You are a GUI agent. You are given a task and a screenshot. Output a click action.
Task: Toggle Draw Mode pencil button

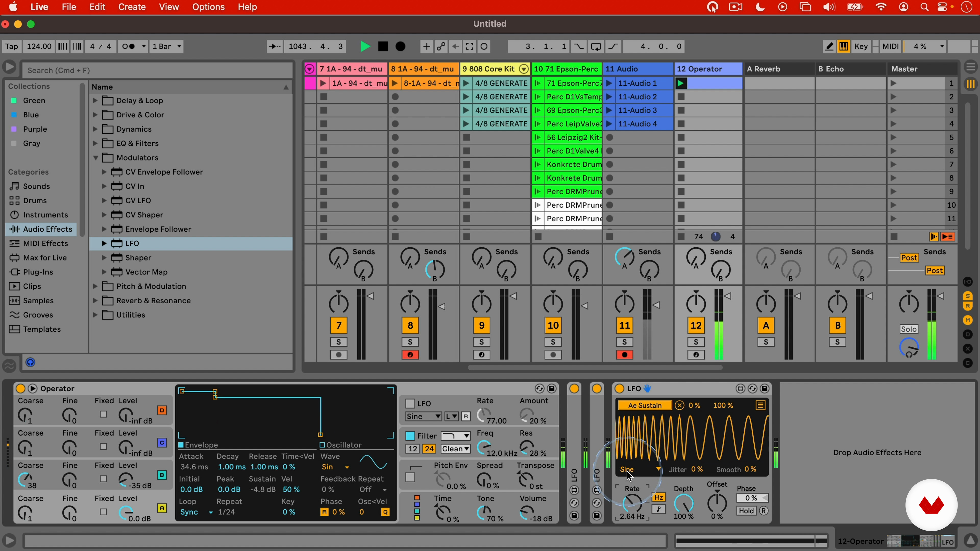click(x=829, y=46)
